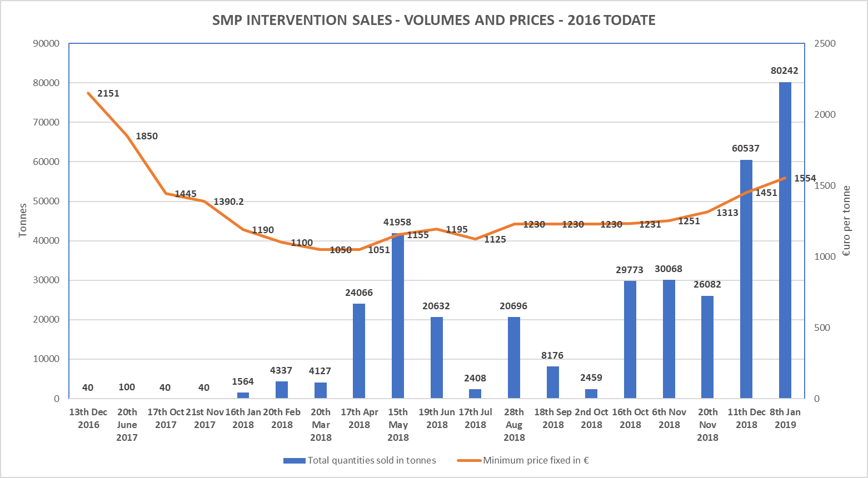The image size is (868, 478).
Task: Click the '28th Aug 2018' axis label
Action: 514,425
